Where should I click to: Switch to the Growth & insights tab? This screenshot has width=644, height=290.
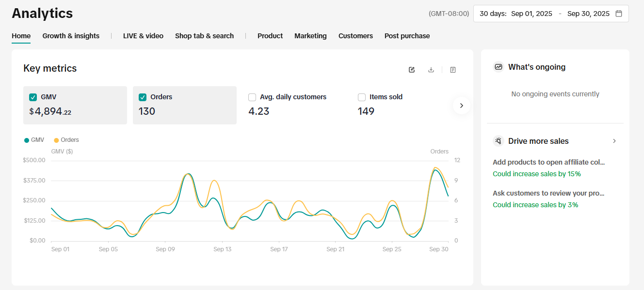pyautogui.click(x=71, y=36)
